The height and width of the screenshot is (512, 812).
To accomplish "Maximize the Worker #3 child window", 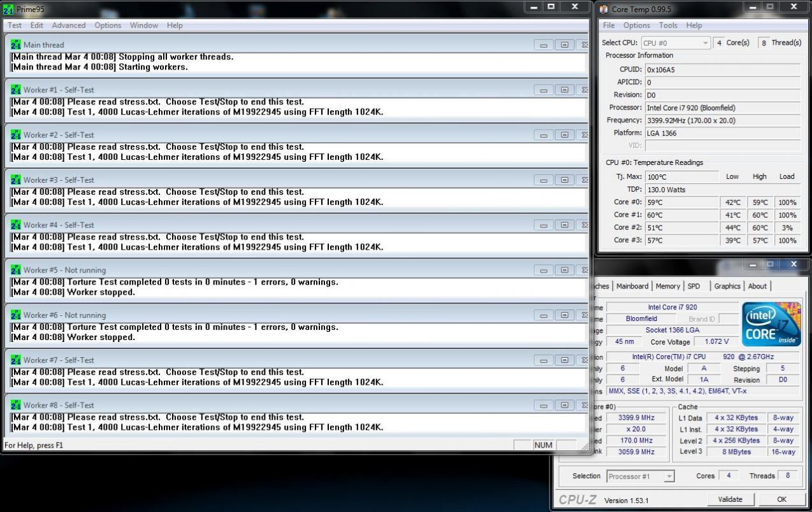I will [x=564, y=180].
